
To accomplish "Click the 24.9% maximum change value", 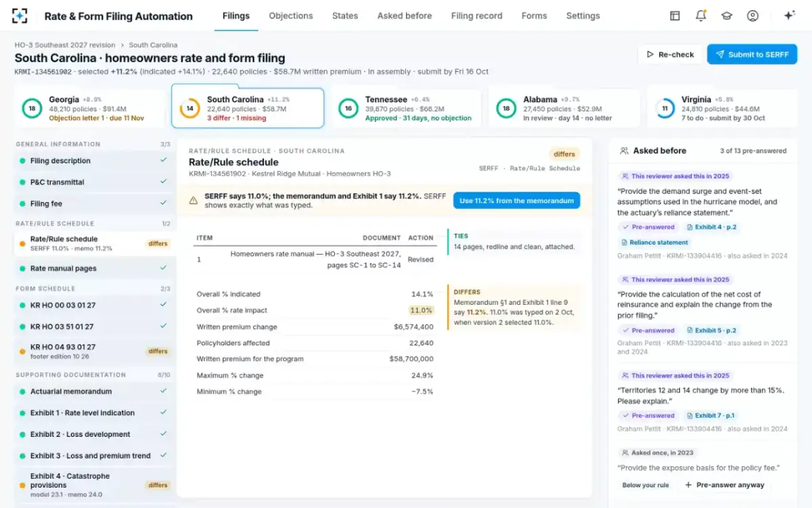I will (422, 375).
